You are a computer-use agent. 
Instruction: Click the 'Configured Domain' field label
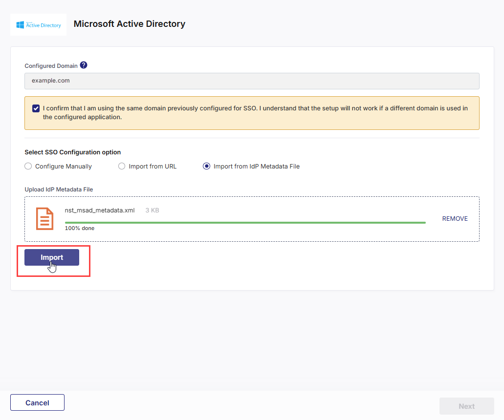pyautogui.click(x=51, y=66)
